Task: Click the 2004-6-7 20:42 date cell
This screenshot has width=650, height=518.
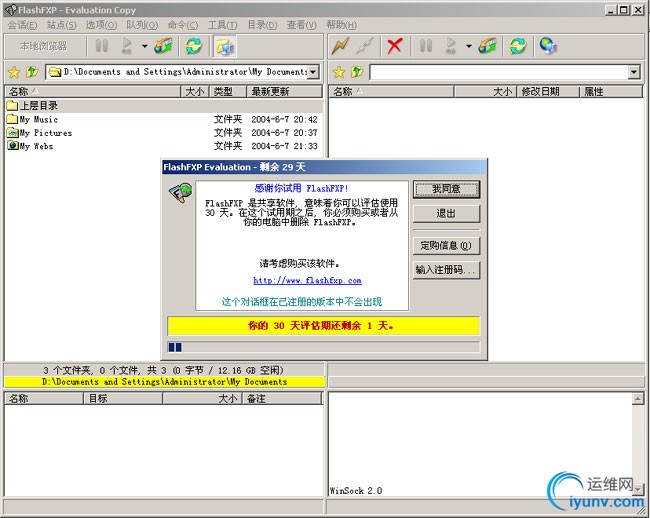Action: tap(284, 119)
